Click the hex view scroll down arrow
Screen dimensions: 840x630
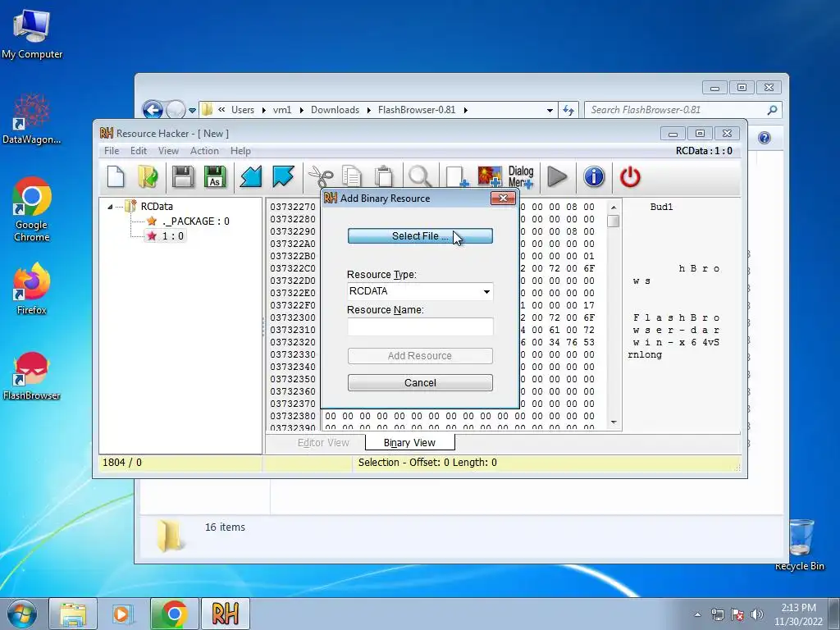[x=614, y=422]
